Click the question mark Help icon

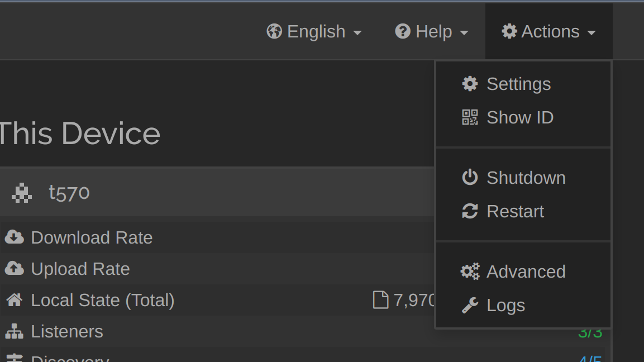click(x=403, y=31)
